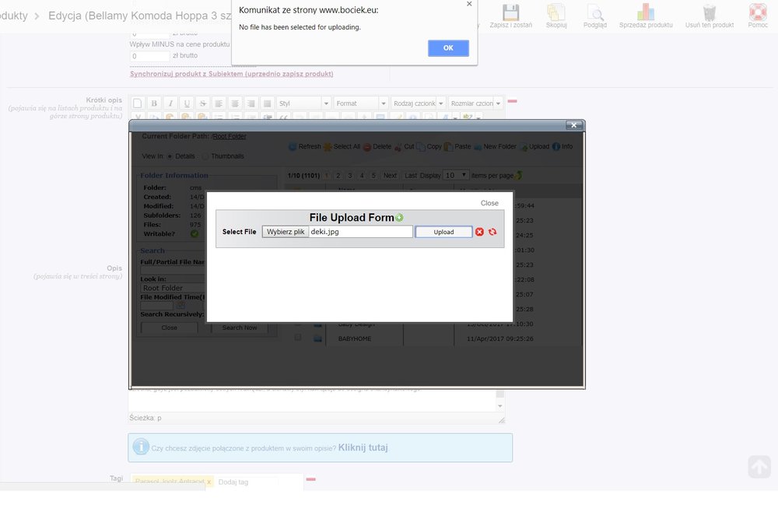Click the new blank document editor icon

pos(138,103)
